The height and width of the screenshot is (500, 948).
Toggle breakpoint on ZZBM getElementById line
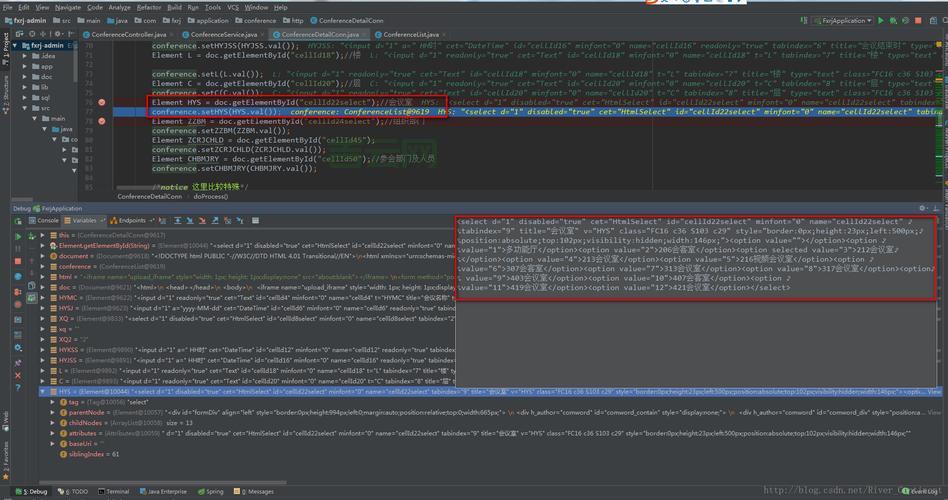coord(103,121)
